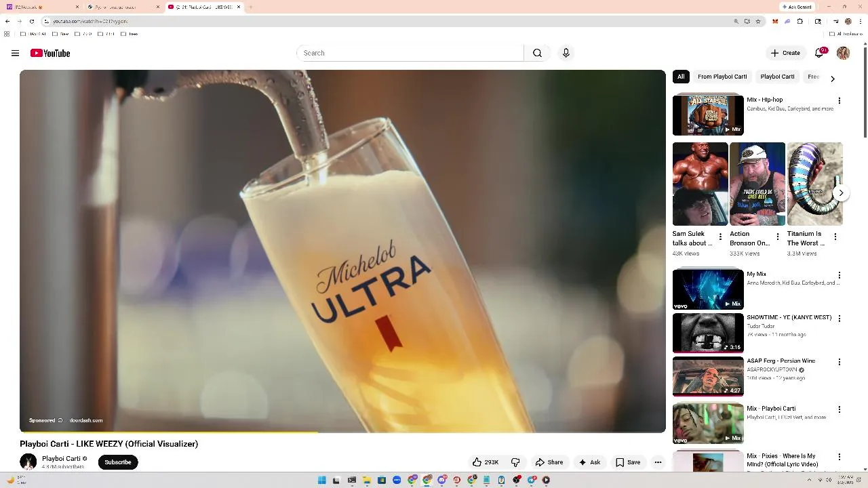This screenshot has height=488, width=868.
Task: Click Ask Gemini in browser title bar
Action: (797, 7)
